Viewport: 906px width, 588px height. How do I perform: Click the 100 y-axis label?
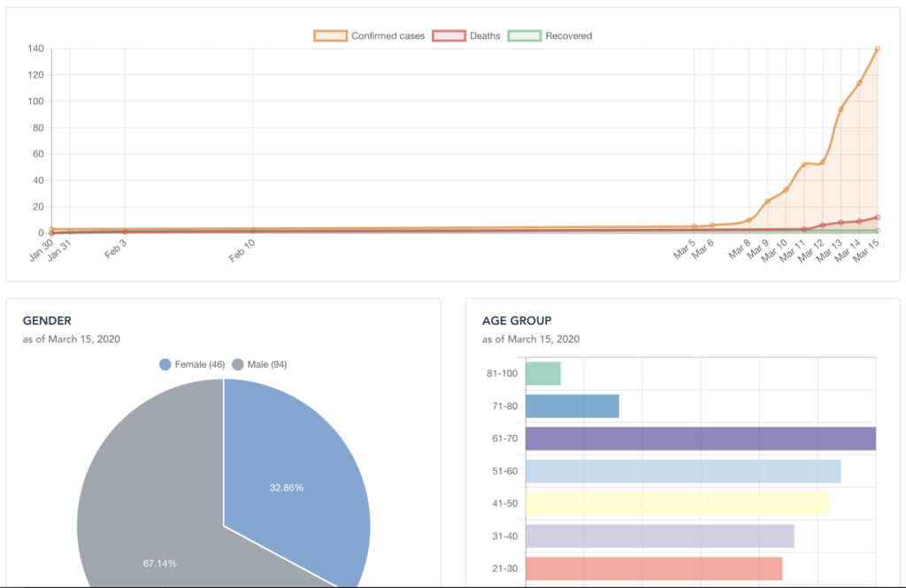pyautogui.click(x=35, y=101)
